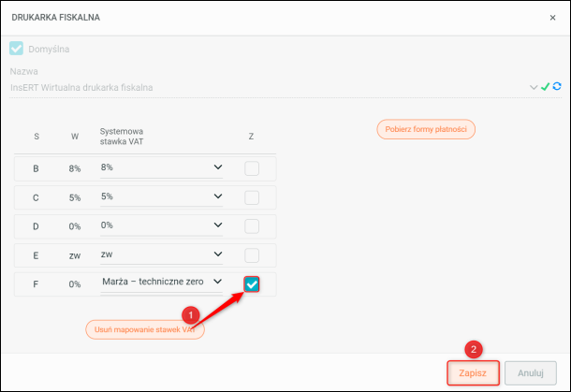571x392 pixels.
Task: Click the blue refresh icon
Action: pos(556,87)
